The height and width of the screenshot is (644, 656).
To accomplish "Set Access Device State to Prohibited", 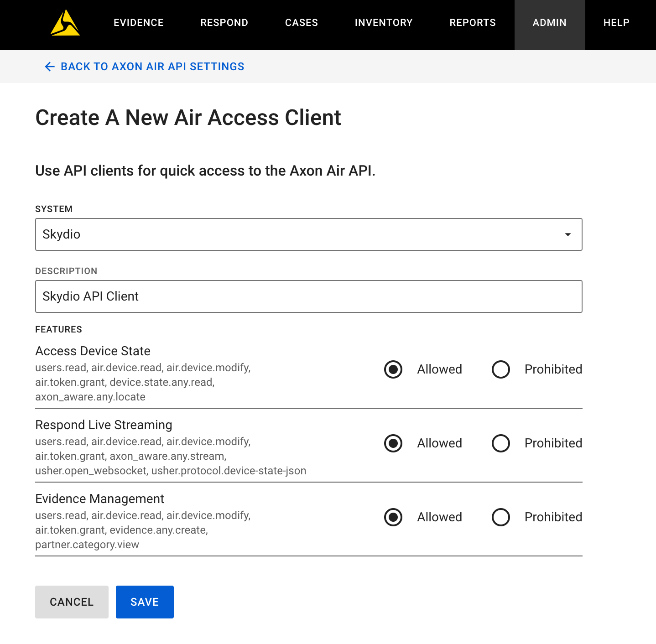I will [x=501, y=369].
